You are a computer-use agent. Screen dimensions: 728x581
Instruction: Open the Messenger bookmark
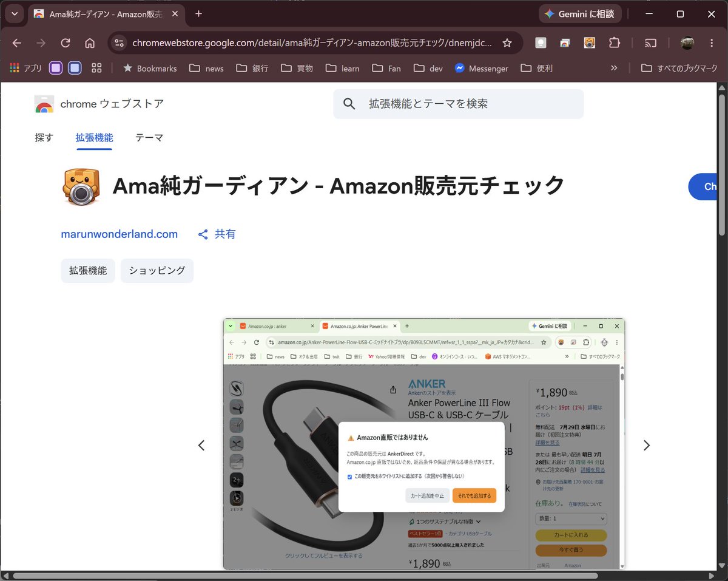482,68
